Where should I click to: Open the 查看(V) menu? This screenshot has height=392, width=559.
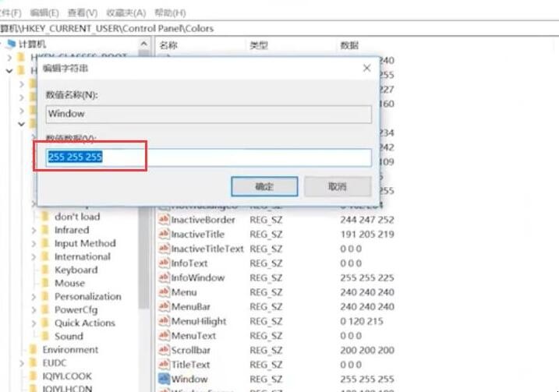point(83,12)
